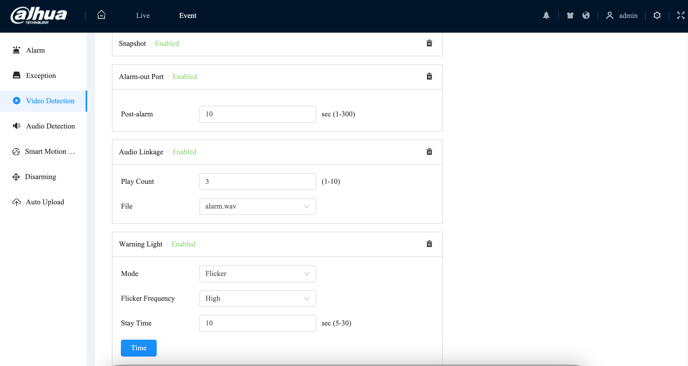This screenshot has width=688, height=366.
Task: Click the skin shirt icon in header
Action: [x=570, y=15]
